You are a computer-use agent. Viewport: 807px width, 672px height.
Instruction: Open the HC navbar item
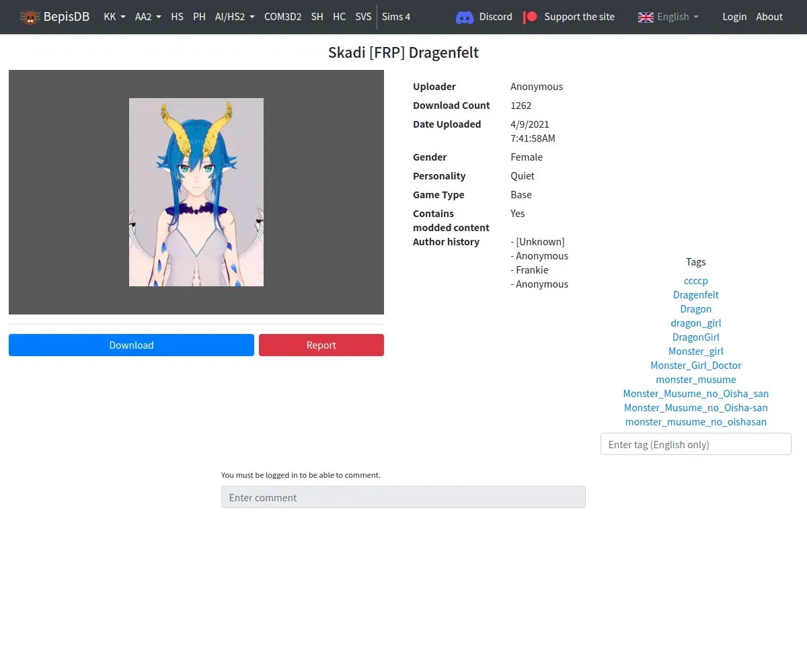(x=339, y=17)
